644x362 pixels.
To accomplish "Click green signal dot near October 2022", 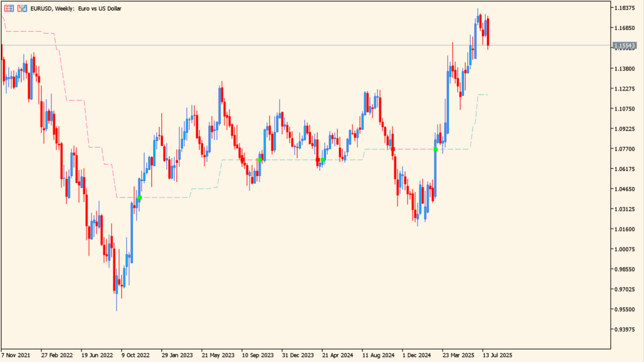I will [140, 198].
